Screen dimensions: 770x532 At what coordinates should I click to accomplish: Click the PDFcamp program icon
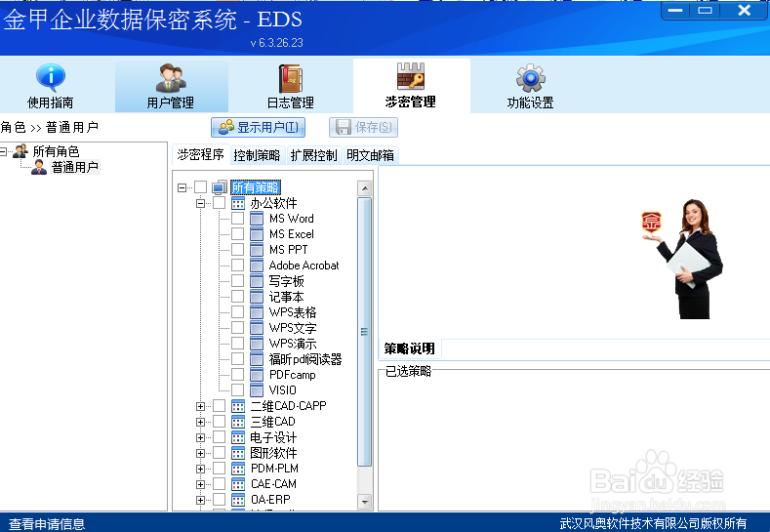tap(257, 374)
